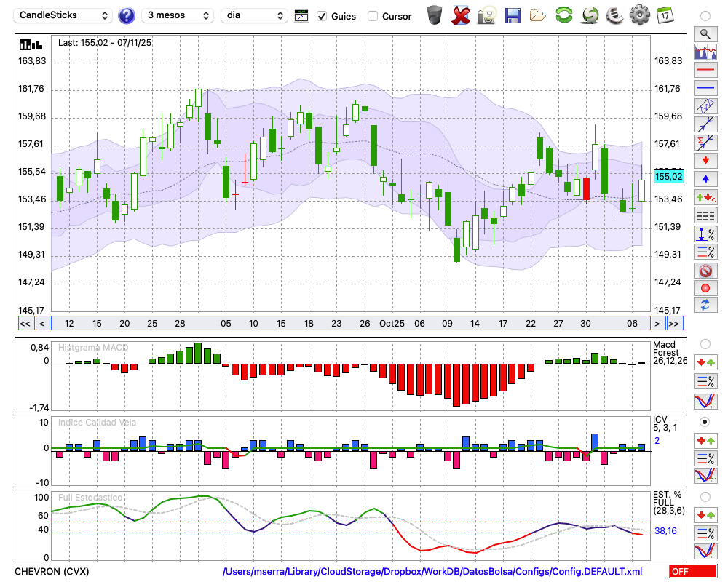Enable the Cursor checkbox
Screen dimensions: 728x582
(373, 16)
